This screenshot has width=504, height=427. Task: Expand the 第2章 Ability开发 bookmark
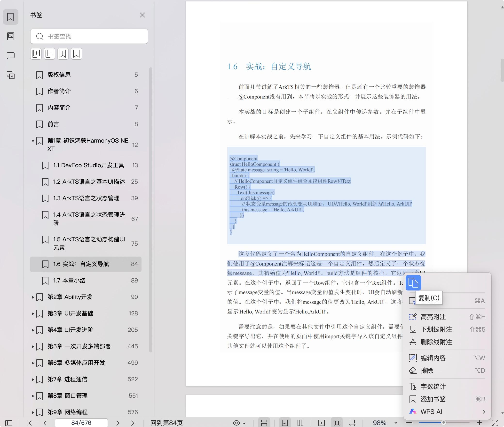pyautogui.click(x=33, y=297)
